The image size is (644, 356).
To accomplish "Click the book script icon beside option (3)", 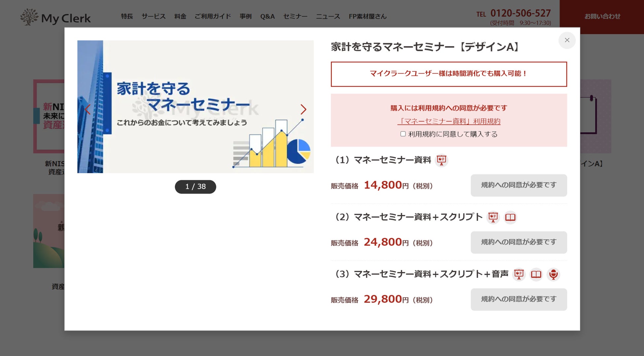I will 536,274.
